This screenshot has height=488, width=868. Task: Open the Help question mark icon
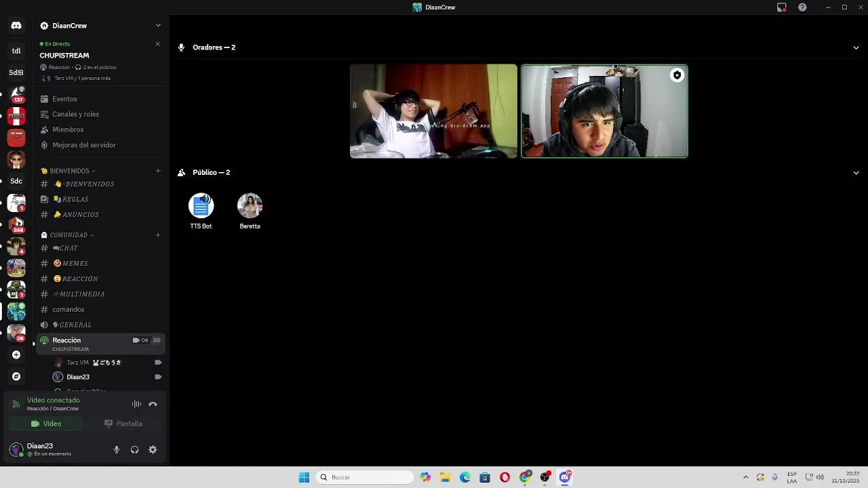[802, 7]
